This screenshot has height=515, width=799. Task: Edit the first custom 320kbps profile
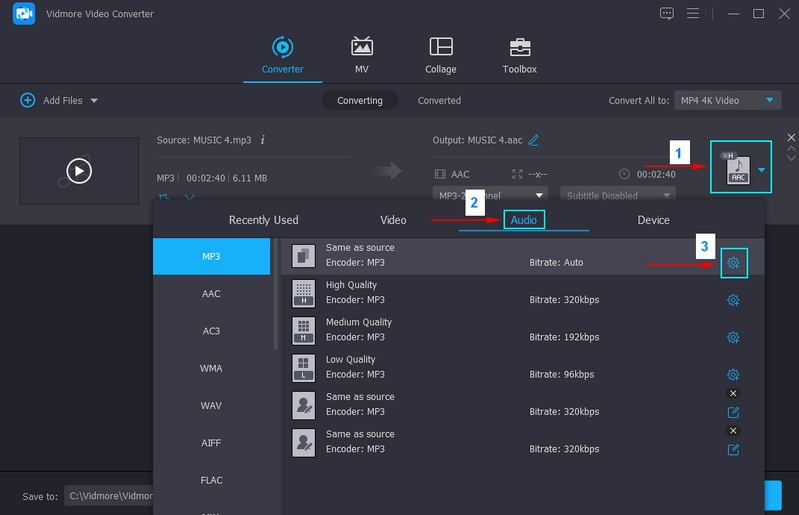733,412
